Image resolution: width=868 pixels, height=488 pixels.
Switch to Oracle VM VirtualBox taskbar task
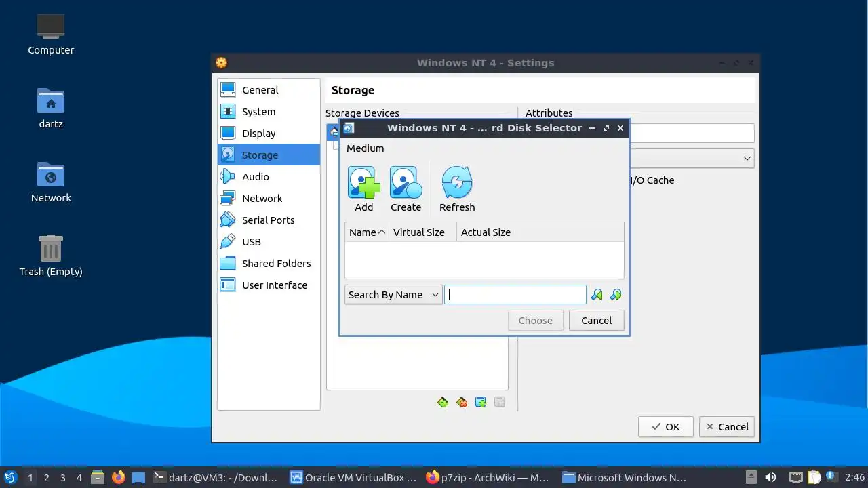[353, 477]
